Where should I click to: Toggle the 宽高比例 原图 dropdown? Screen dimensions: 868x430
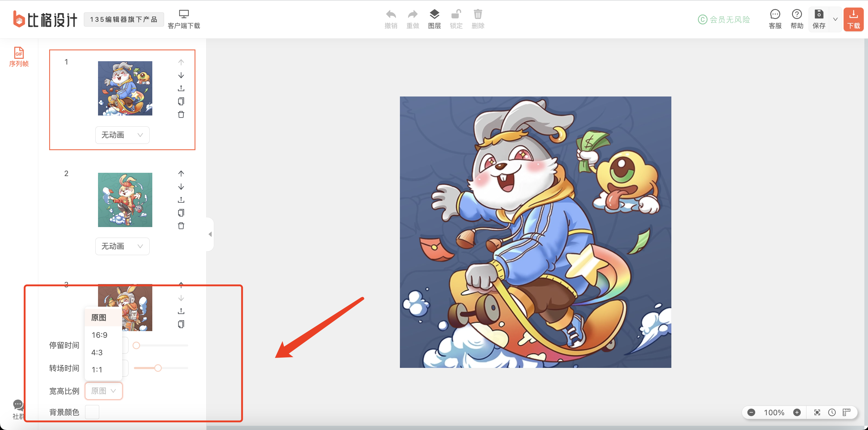click(x=103, y=391)
